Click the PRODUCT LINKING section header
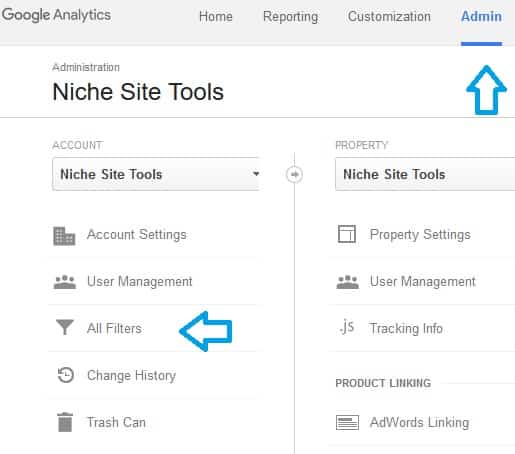Viewport: 515px width, 454px height. coord(383,383)
